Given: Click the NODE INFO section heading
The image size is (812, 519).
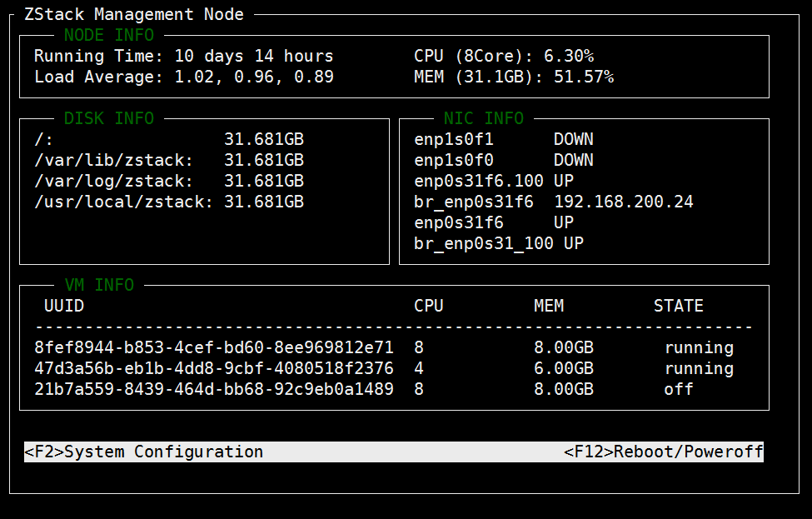Looking at the screenshot, I should pos(109,35).
